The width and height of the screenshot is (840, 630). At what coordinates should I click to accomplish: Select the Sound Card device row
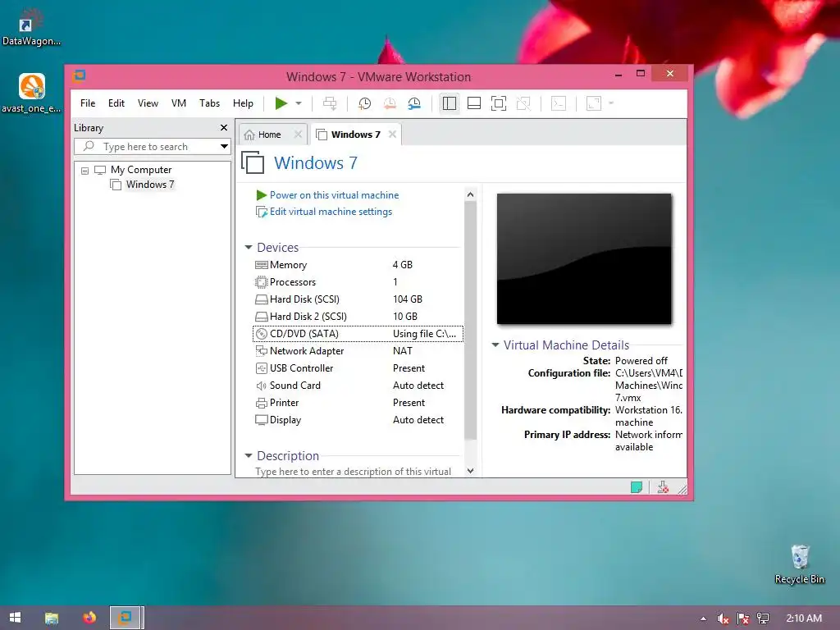(x=358, y=386)
